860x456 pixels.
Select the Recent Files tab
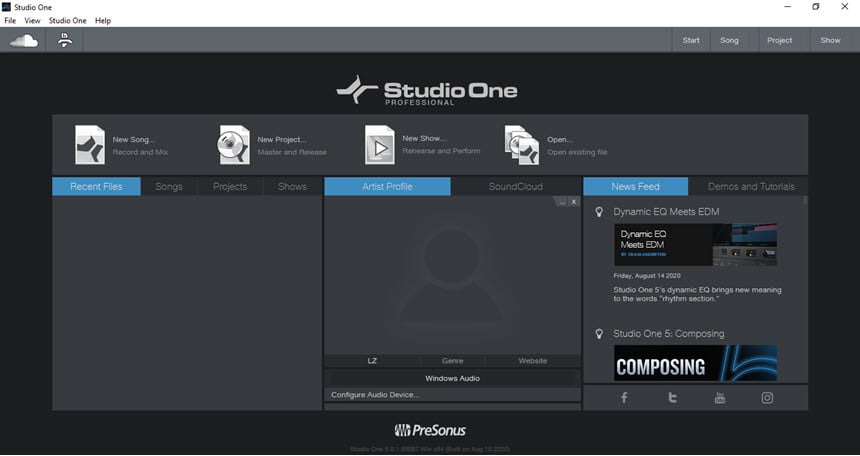(97, 187)
